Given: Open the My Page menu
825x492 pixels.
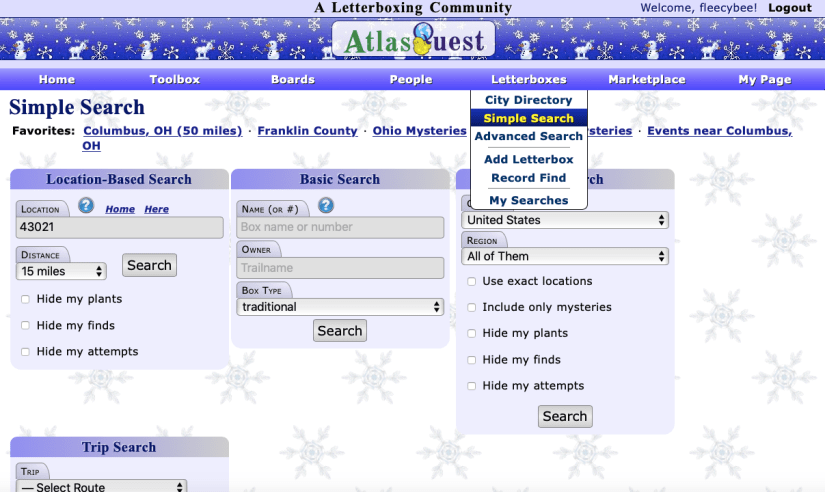Looking at the screenshot, I should tap(764, 79).
